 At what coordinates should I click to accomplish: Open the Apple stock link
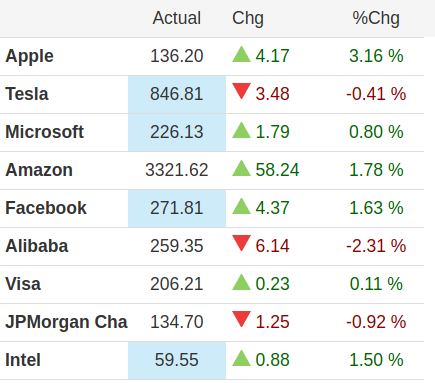tap(29, 56)
